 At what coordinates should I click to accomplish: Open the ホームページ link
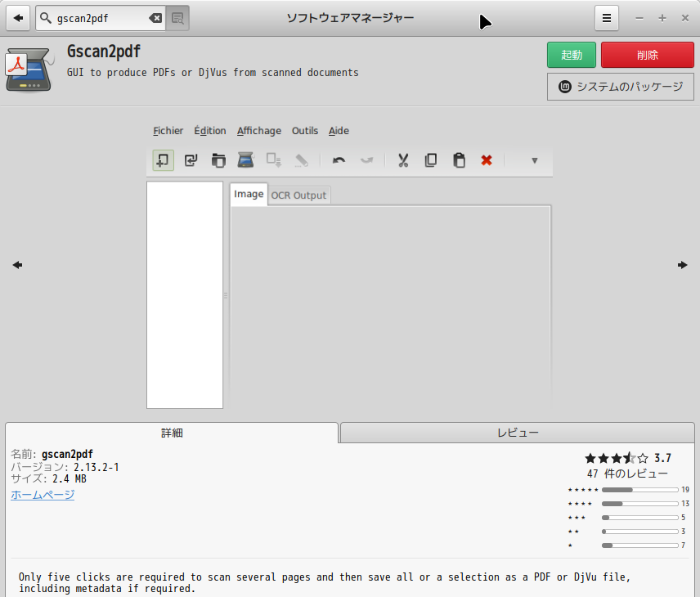pos(43,495)
